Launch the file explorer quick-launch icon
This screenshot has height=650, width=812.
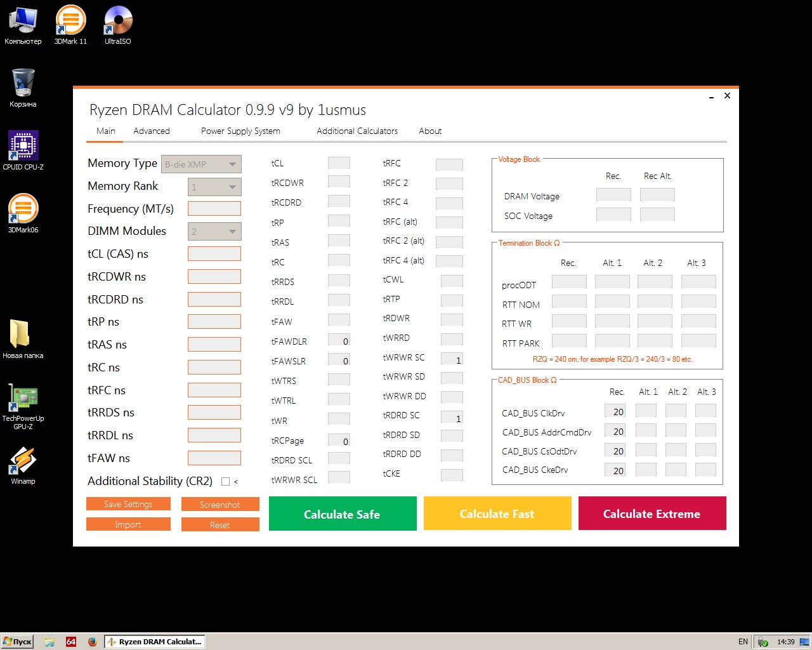(49, 642)
